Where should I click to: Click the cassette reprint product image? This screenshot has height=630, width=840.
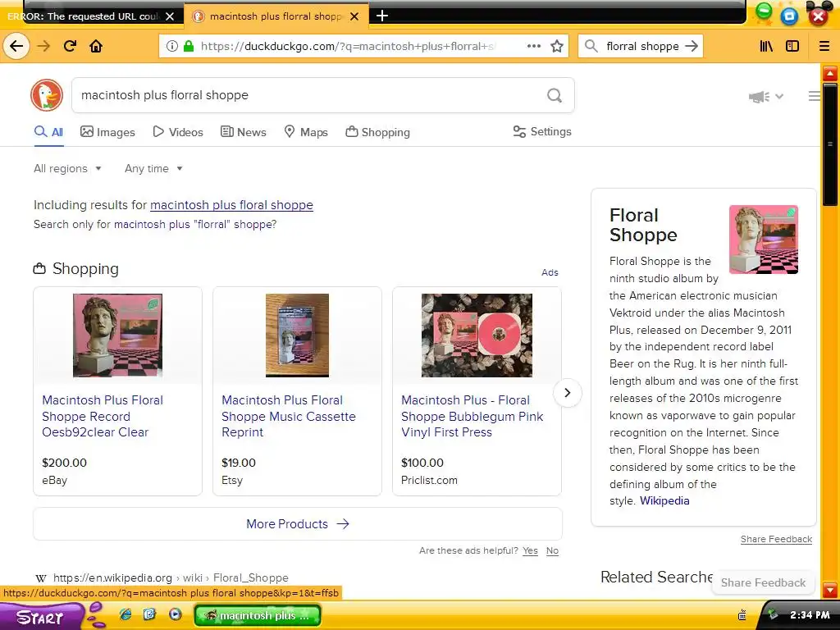297,336
